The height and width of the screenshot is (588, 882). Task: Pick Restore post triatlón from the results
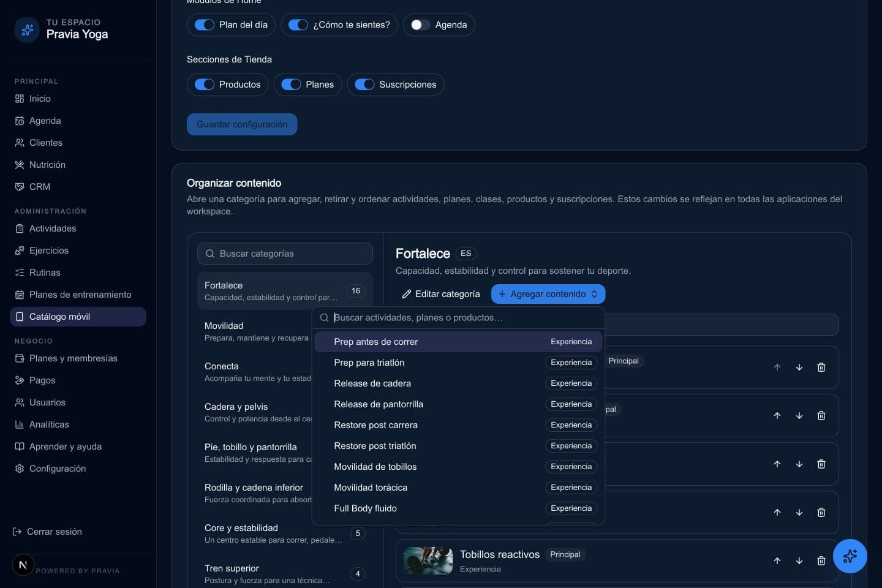pos(458,446)
